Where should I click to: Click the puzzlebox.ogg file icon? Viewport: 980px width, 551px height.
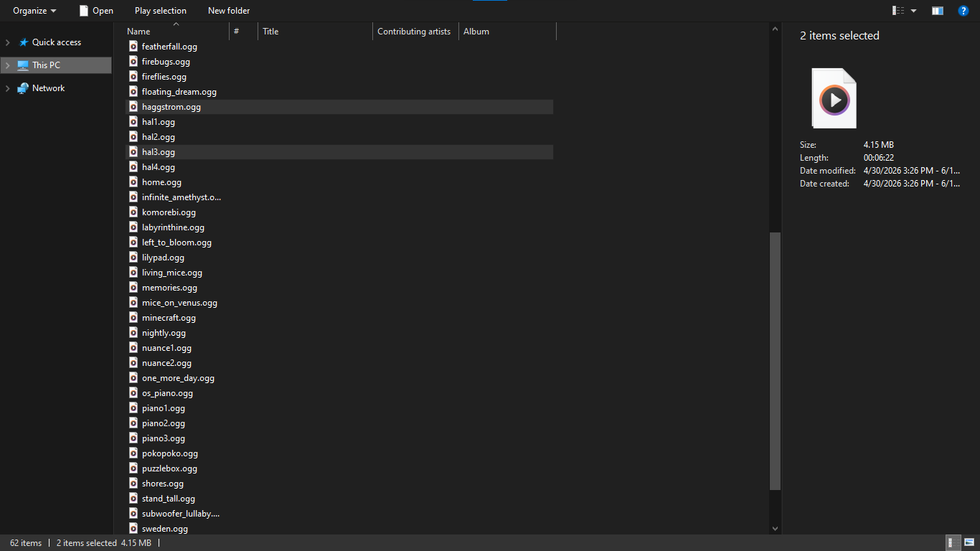(x=133, y=468)
